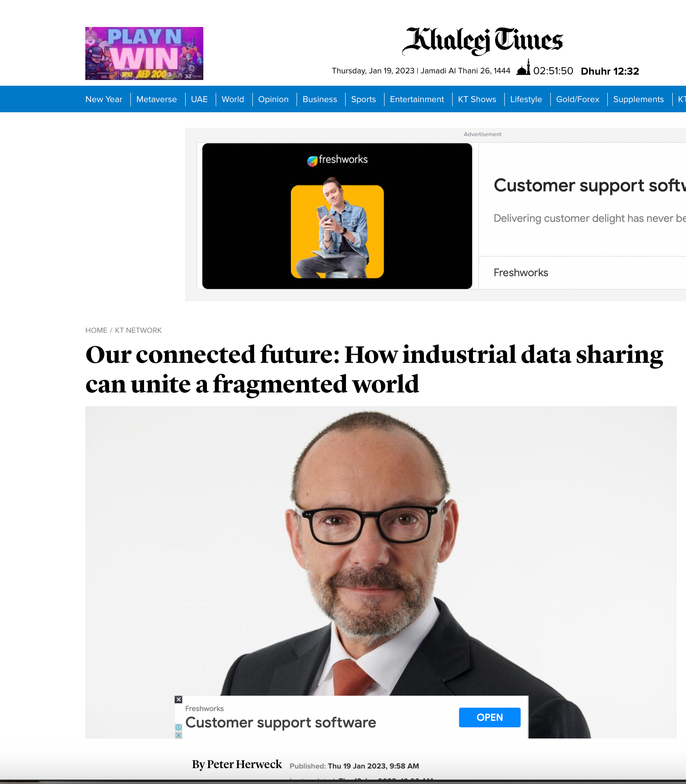Image resolution: width=686 pixels, height=784 pixels.
Task: Click the HOME breadcrumb link
Action: 96,330
